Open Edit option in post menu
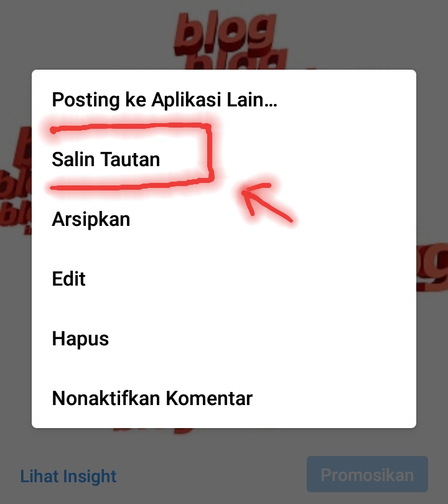 (x=223, y=279)
